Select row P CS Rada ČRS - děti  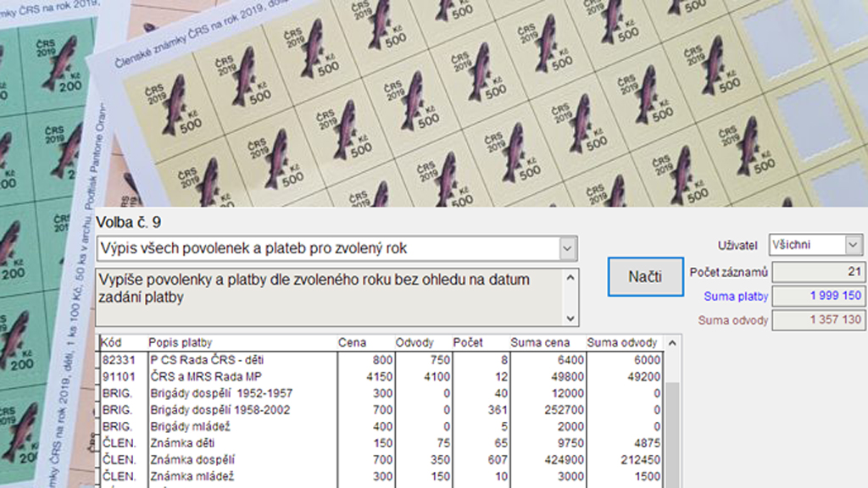click(x=381, y=360)
